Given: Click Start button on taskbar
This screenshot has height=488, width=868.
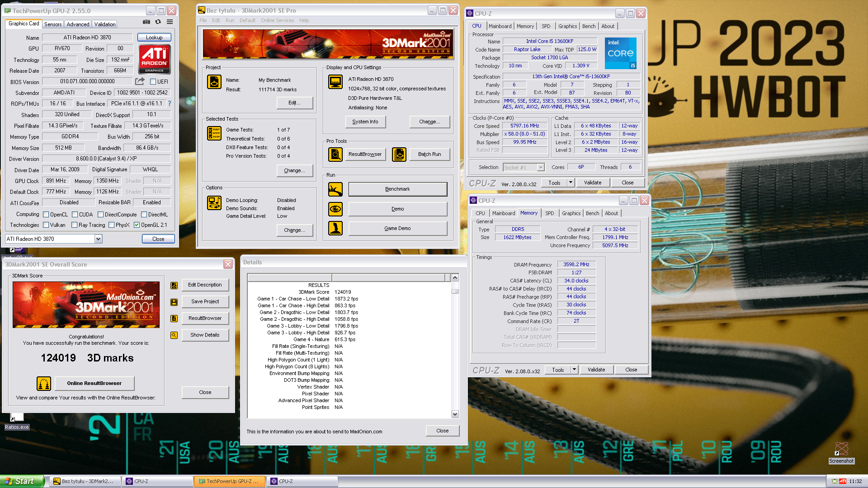Looking at the screenshot, I should [x=22, y=481].
